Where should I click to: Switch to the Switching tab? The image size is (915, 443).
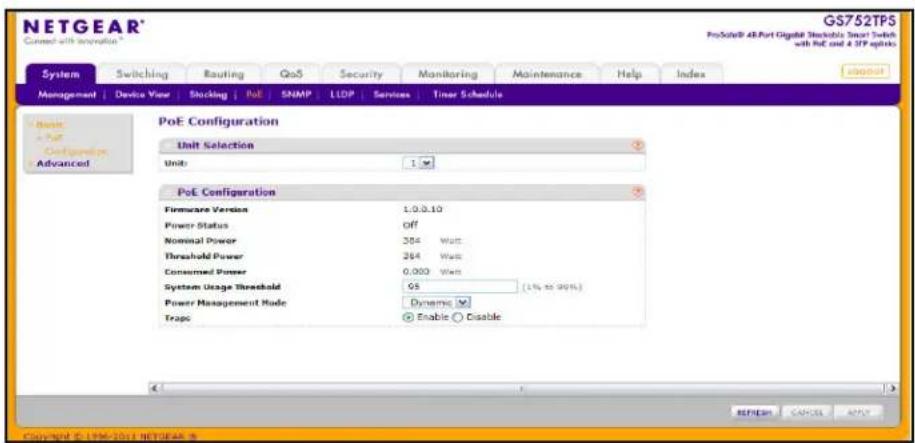142,75
